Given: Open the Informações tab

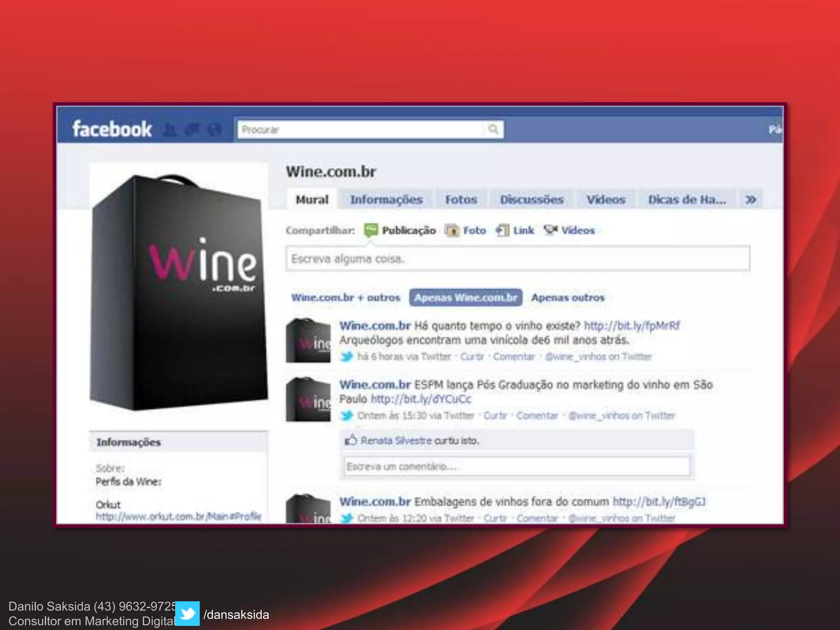Looking at the screenshot, I should point(386,200).
